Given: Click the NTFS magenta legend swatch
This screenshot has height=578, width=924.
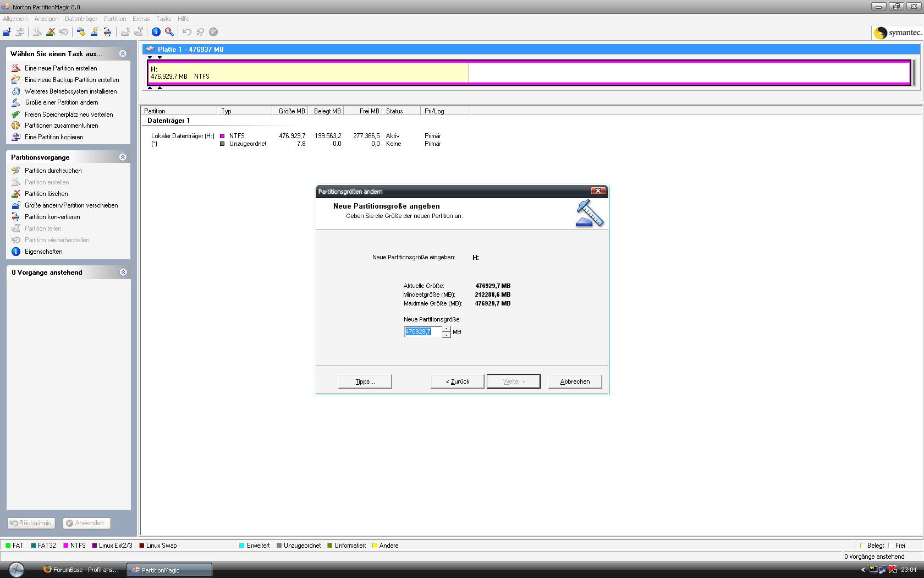Looking at the screenshot, I should (66, 546).
